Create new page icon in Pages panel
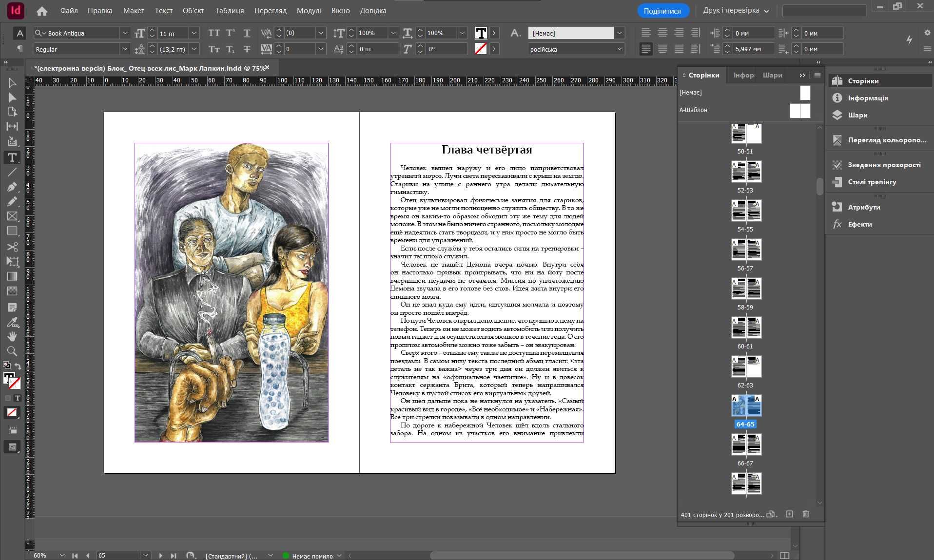Image resolution: width=934 pixels, height=560 pixels. point(789,514)
